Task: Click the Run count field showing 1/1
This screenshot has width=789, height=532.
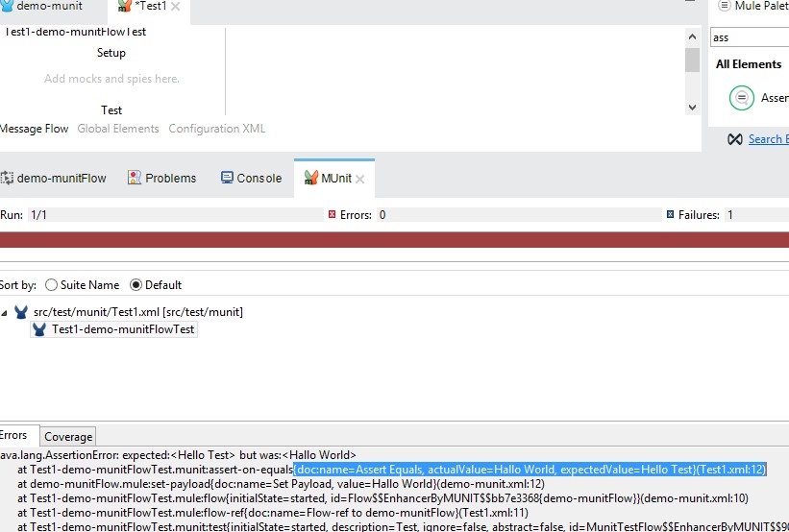Action: click(x=175, y=215)
